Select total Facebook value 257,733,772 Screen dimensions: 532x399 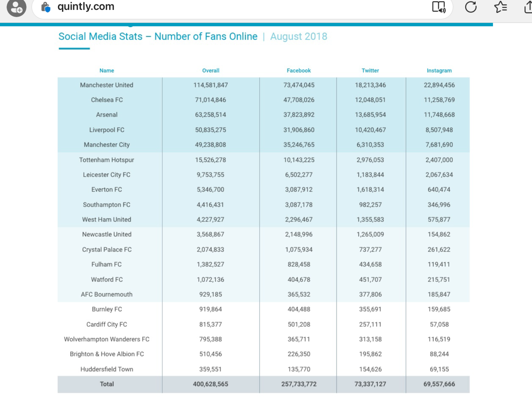(299, 384)
